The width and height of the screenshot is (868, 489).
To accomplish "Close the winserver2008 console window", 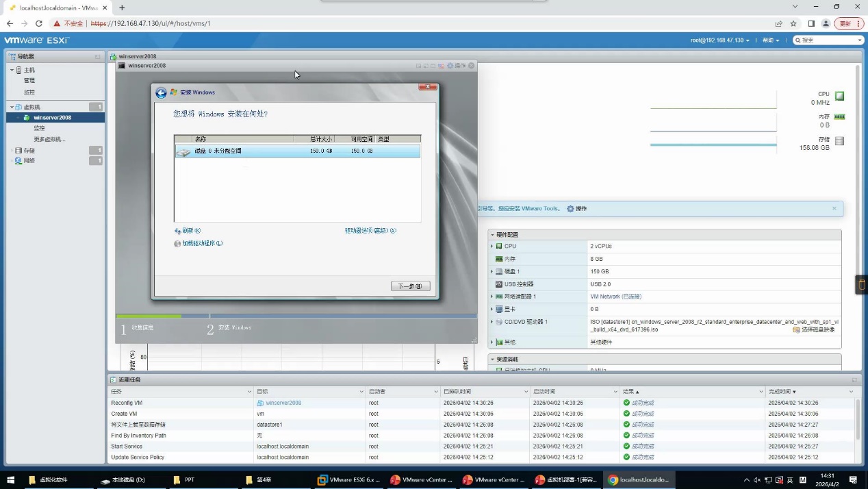I will point(471,66).
